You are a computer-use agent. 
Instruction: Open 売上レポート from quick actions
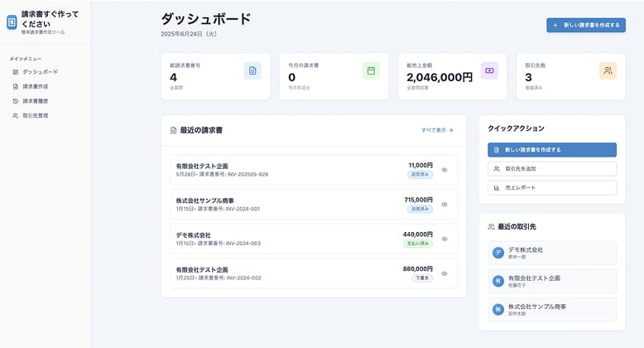[x=552, y=187]
